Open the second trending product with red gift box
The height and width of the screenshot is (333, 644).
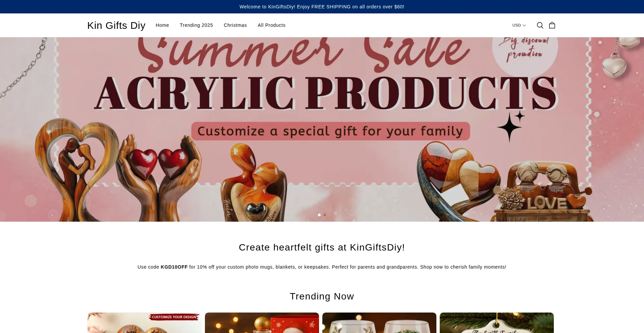(262, 323)
